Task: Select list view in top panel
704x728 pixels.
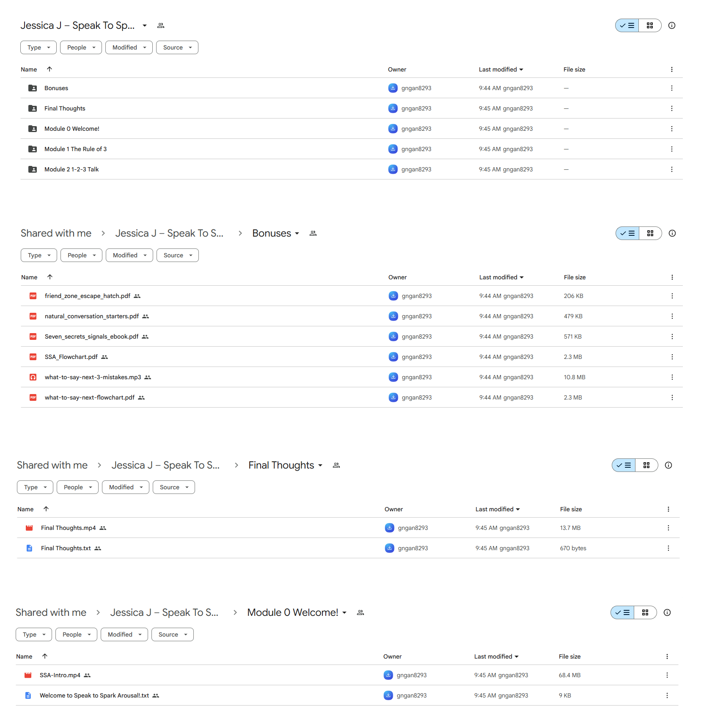Action: pos(627,25)
